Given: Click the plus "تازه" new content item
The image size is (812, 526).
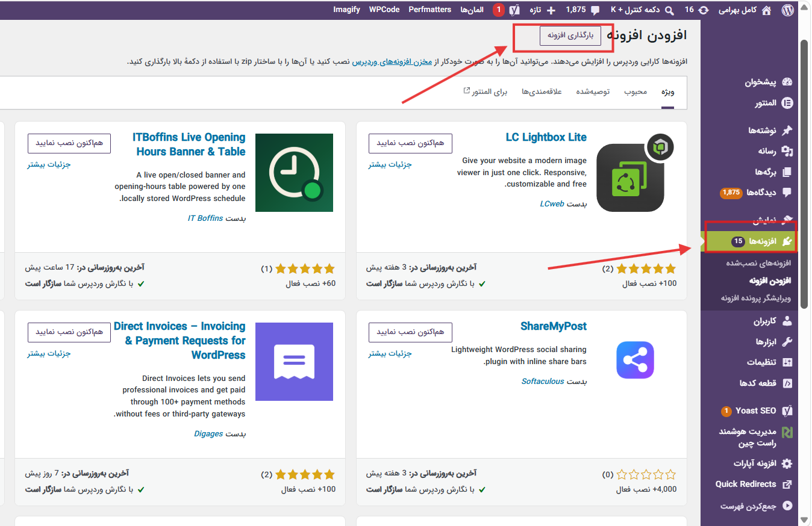Looking at the screenshot, I should tap(542, 10).
